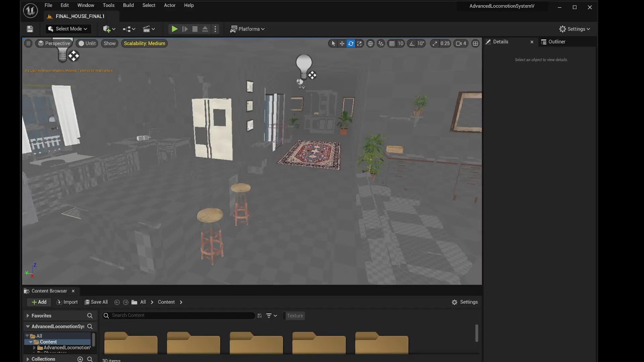Click the Scalability: Medium warning button
Viewport: 644px width, 362px height.
tap(144, 43)
